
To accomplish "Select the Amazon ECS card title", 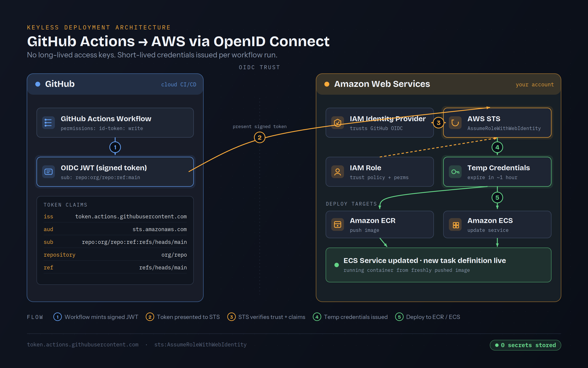I will pyautogui.click(x=490, y=221).
